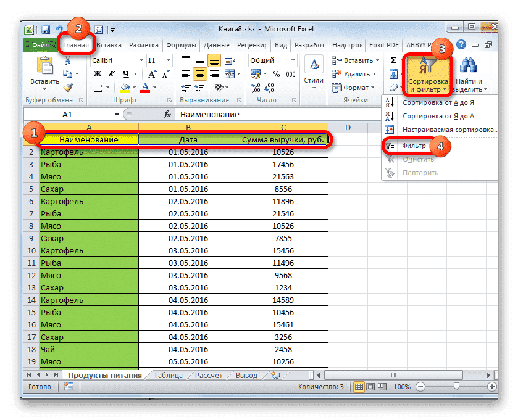
Task: Click the AutoSum sigma icon
Action: 395,59
